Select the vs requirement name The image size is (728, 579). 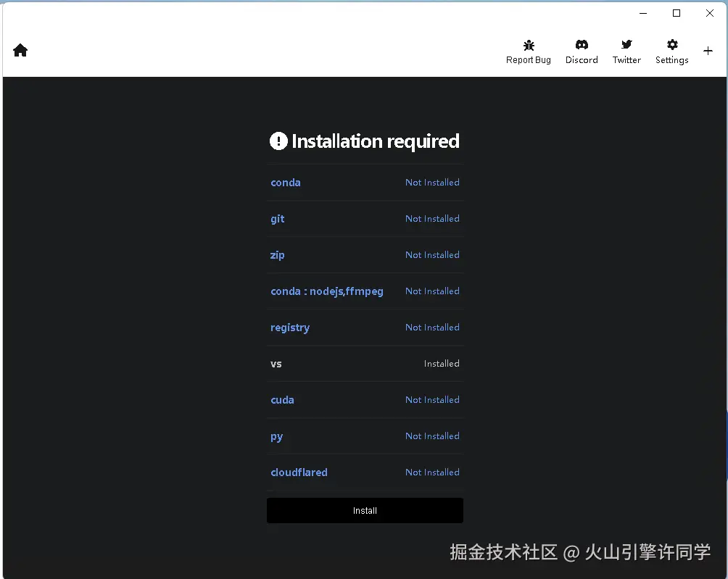point(276,365)
